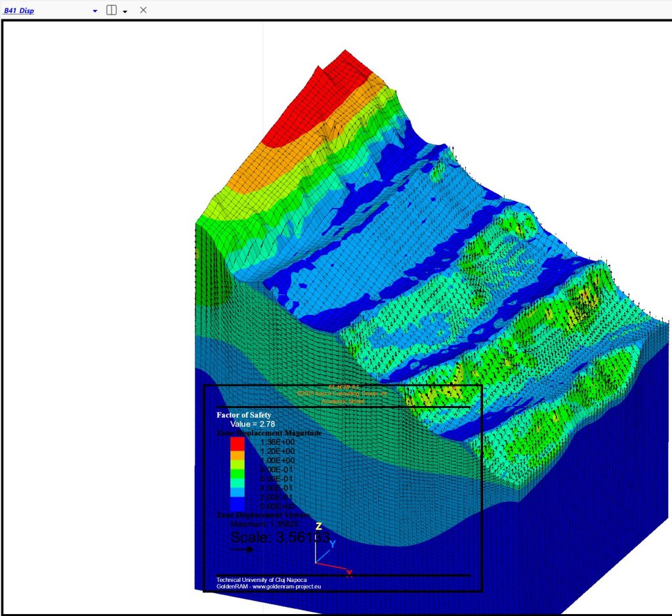The height and width of the screenshot is (616, 672).
Task: Click the Z axis label on triad
Action: pos(318,526)
